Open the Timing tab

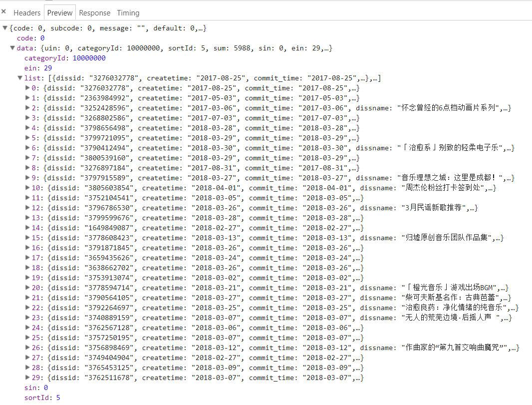(x=128, y=13)
